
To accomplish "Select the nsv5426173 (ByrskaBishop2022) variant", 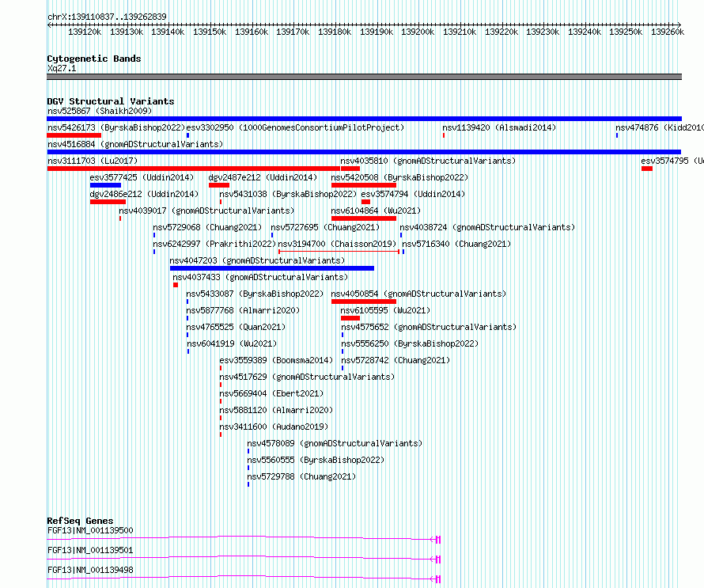I will [x=116, y=127].
